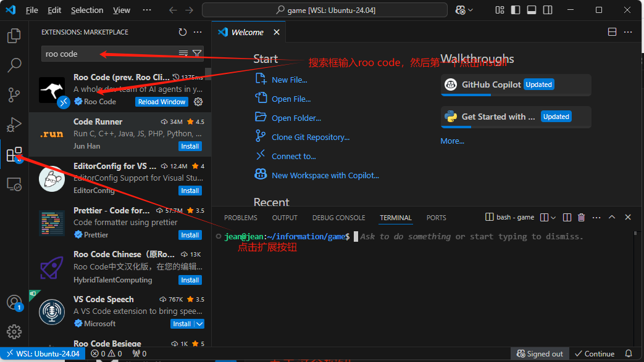Toggle the bottom panel visibility
The height and width of the screenshot is (362, 644).
click(532, 10)
